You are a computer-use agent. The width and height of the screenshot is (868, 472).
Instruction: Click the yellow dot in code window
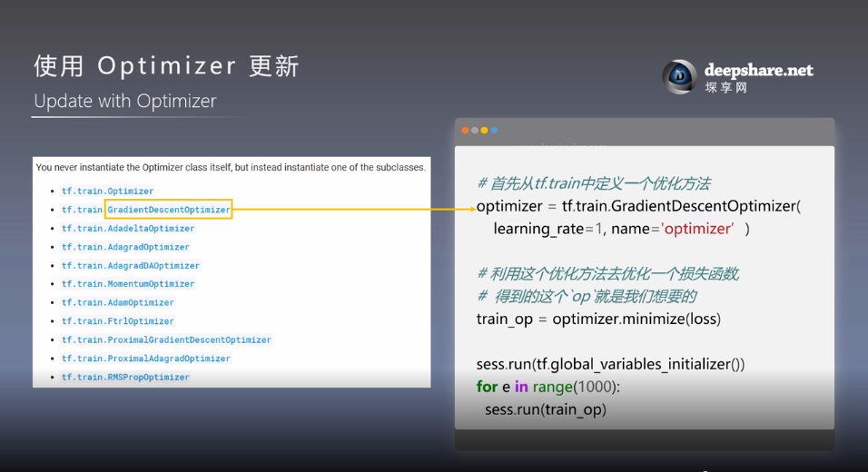pyautogui.click(x=485, y=131)
